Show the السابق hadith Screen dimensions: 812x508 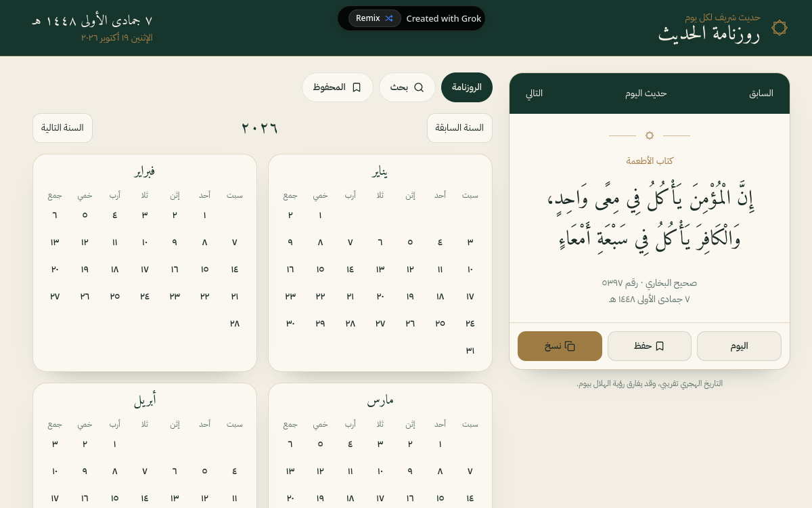(761, 93)
